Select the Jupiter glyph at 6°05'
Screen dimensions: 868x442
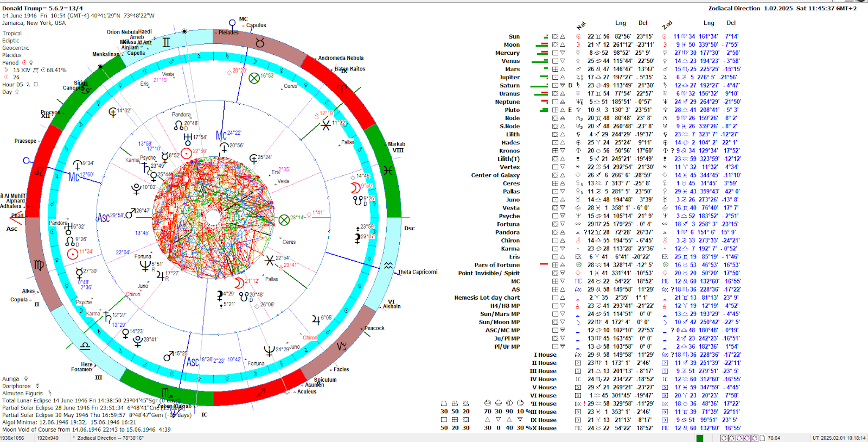(316, 319)
